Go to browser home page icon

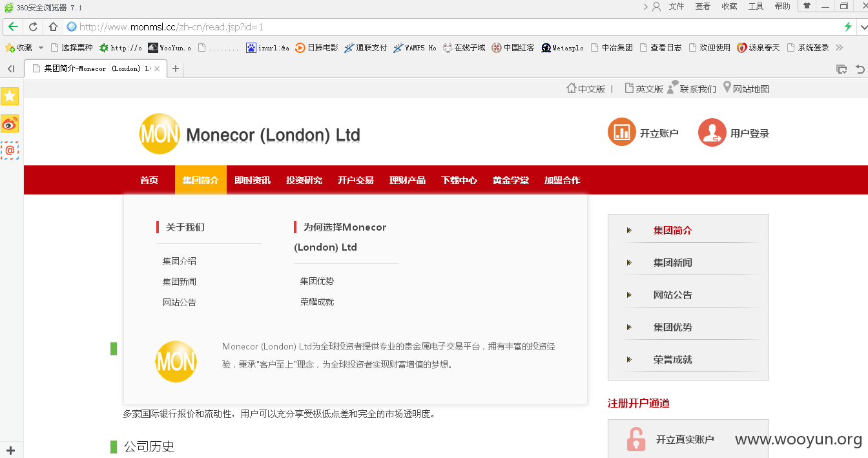pyautogui.click(x=54, y=27)
